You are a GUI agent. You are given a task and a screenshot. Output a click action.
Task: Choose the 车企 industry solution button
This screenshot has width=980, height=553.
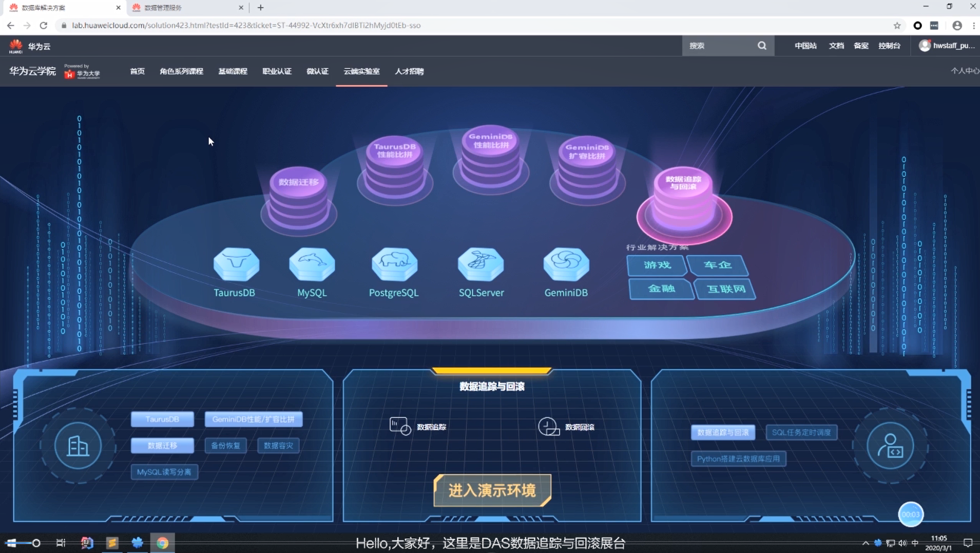pyautogui.click(x=718, y=265)
